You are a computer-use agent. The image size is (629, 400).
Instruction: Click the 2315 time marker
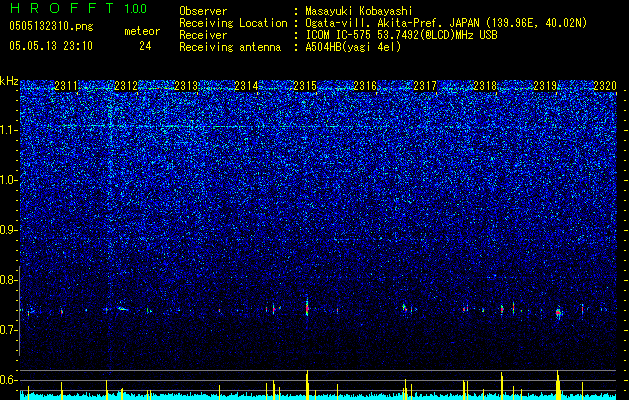point(305,85)
